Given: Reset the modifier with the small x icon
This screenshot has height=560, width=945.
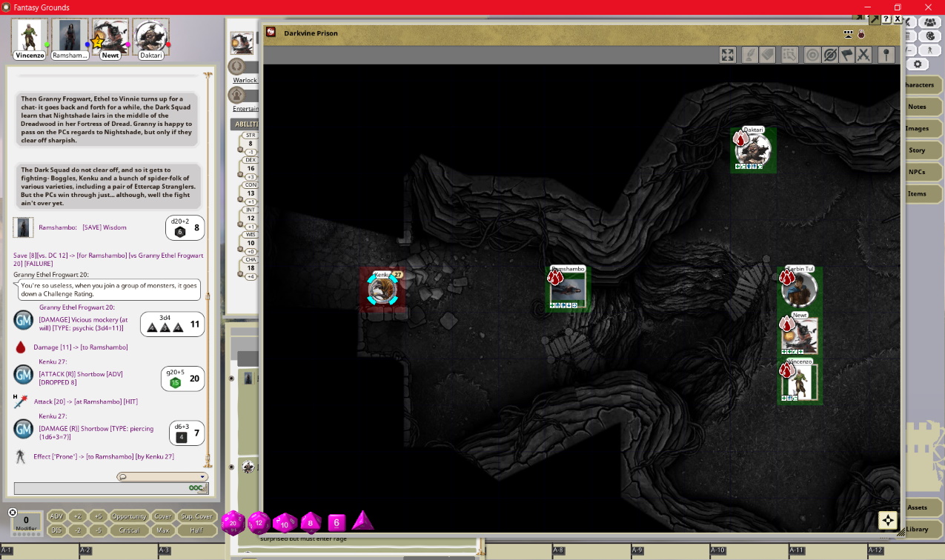Looking at the screenshot, I should tap(13, 513).
